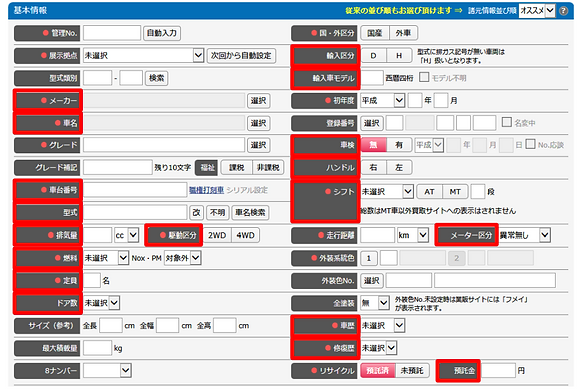Screen dimensions: 583x392
Task: Expand メーター区分 異常無し dropdown
Action: pyautogui.click(x=524, y=235)
